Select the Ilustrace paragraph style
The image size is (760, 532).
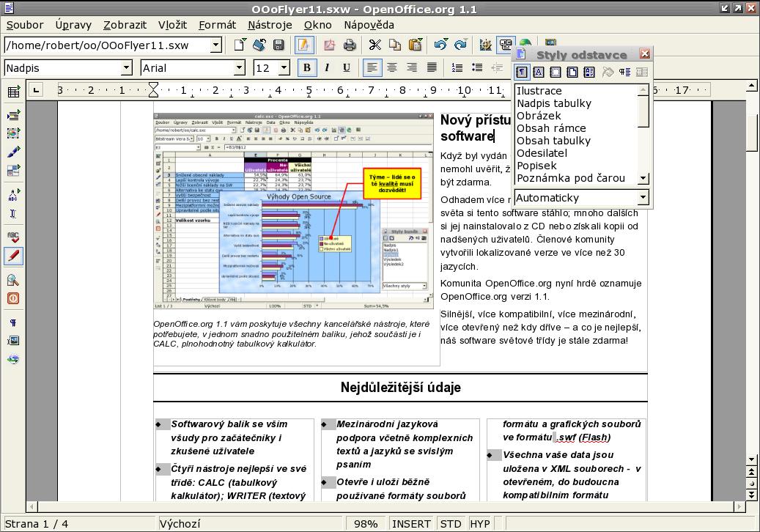(x=577, y=91)
